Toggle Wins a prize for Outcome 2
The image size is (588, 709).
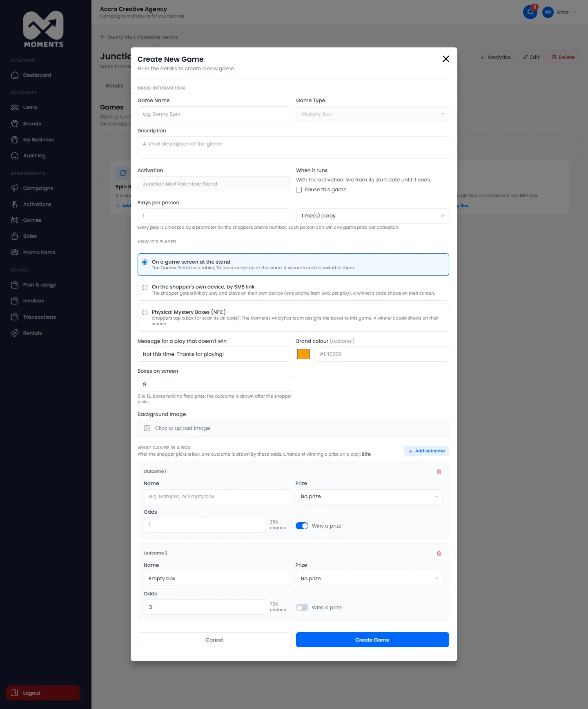[x=302, y=608]
